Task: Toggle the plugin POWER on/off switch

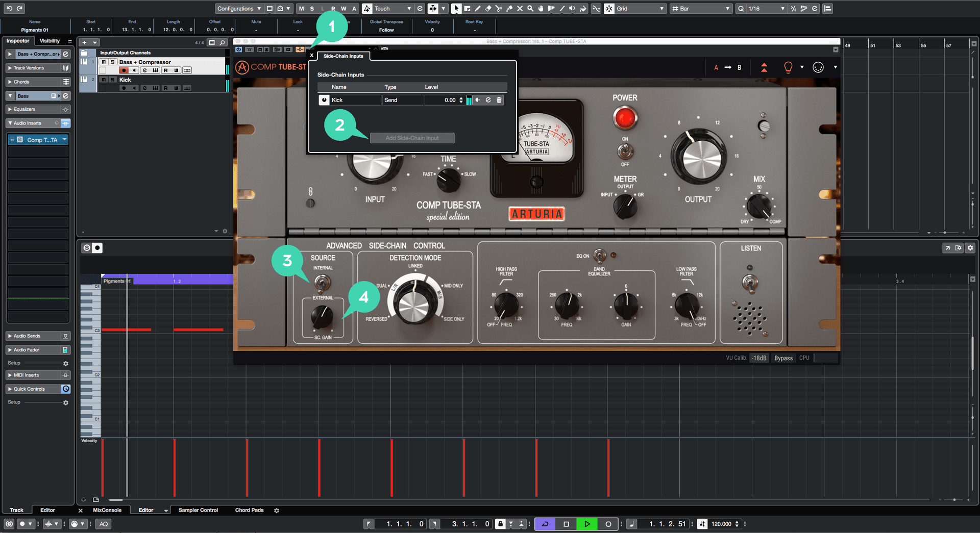Action: [625, 151]
